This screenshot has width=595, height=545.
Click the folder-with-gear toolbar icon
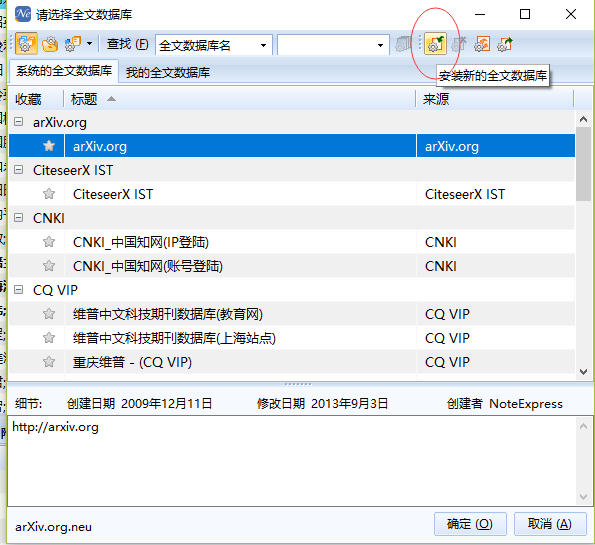[50, 44]
